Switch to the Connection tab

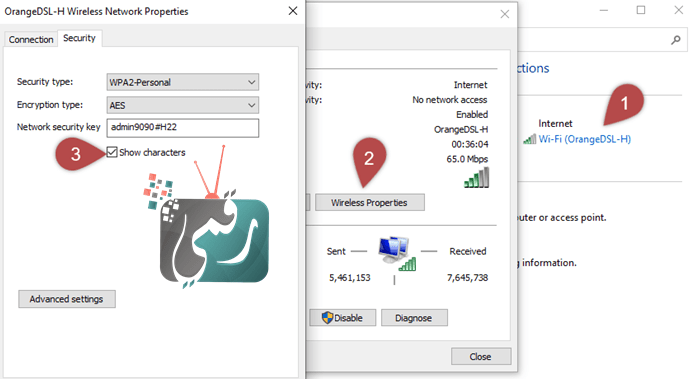[31, 40]
